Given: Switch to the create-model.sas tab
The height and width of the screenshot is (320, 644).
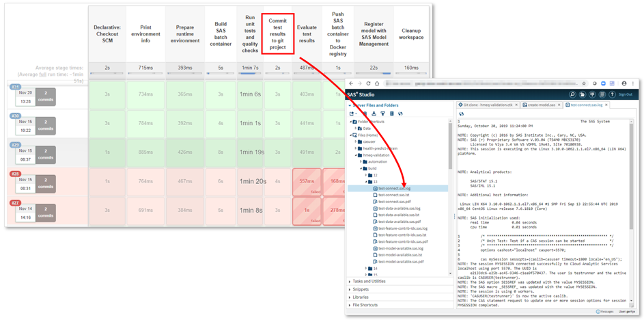Looking at the screenshot, I should (540, 105).
